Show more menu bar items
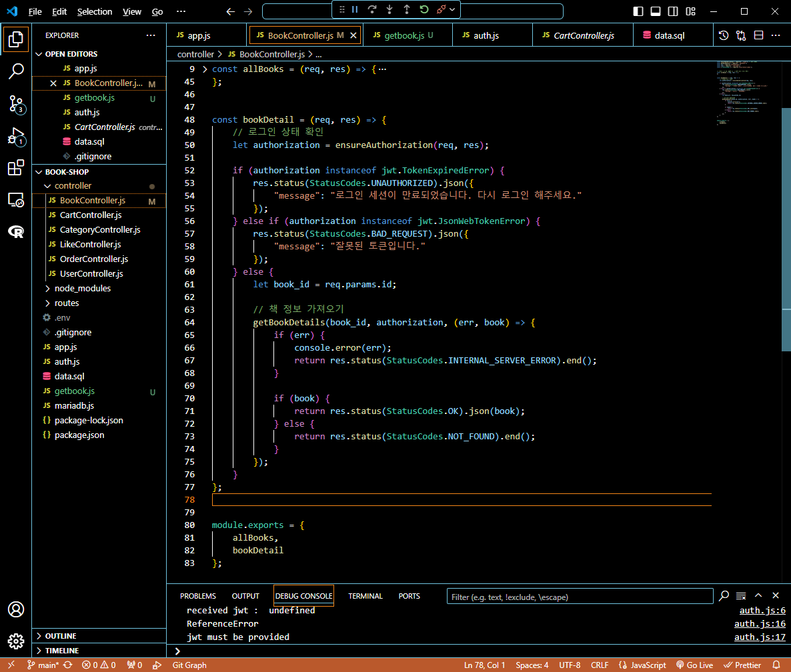Viewport: 791px width, 672px height. click(181, 11)
